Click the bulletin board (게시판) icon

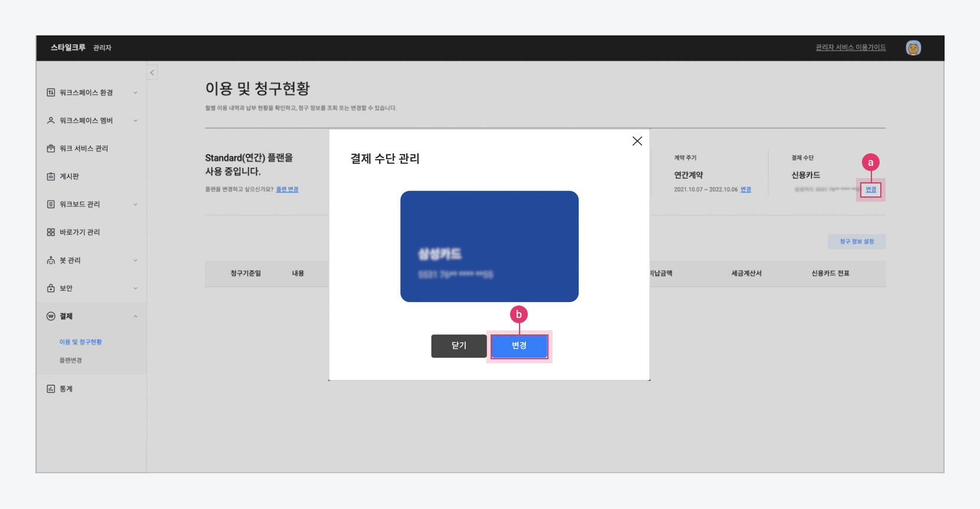51,176
